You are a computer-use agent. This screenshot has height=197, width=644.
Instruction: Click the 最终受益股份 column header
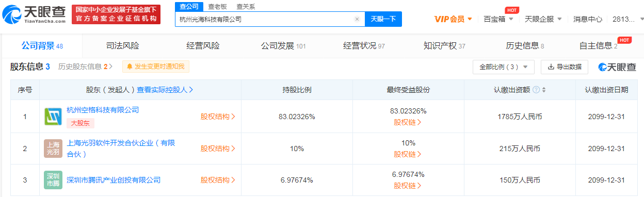point(408,90)
